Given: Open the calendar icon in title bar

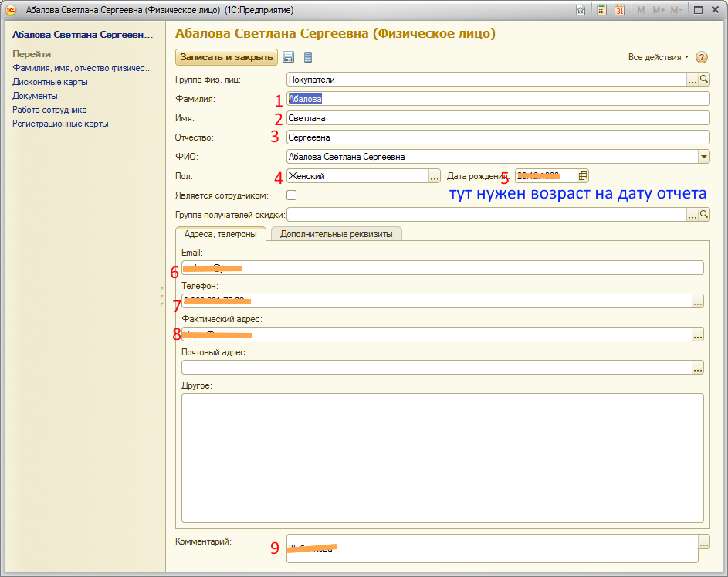Looking at the screenshot, I should click(x=619, y=11).
